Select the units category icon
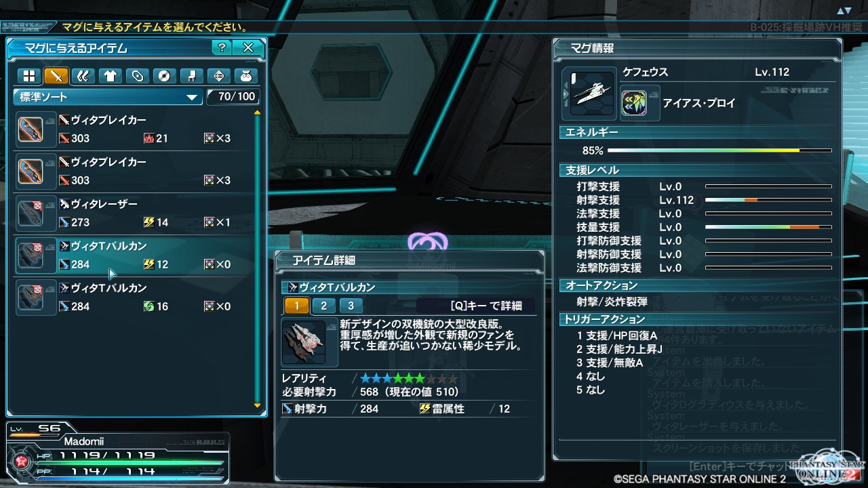The width and height of the screenshot is (868, 488). click(83, 76)
